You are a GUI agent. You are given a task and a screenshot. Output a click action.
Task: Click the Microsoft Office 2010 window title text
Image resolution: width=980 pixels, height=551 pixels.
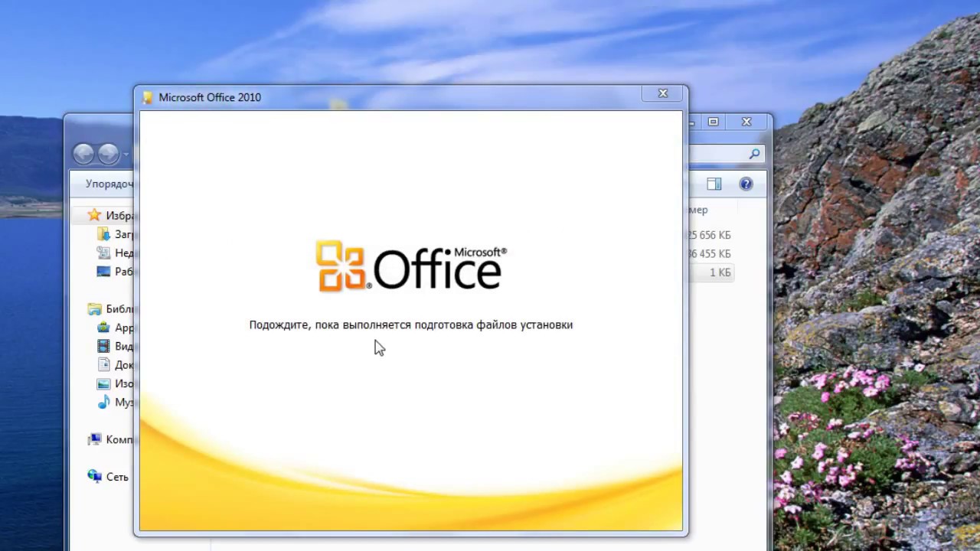coord(210,97)
